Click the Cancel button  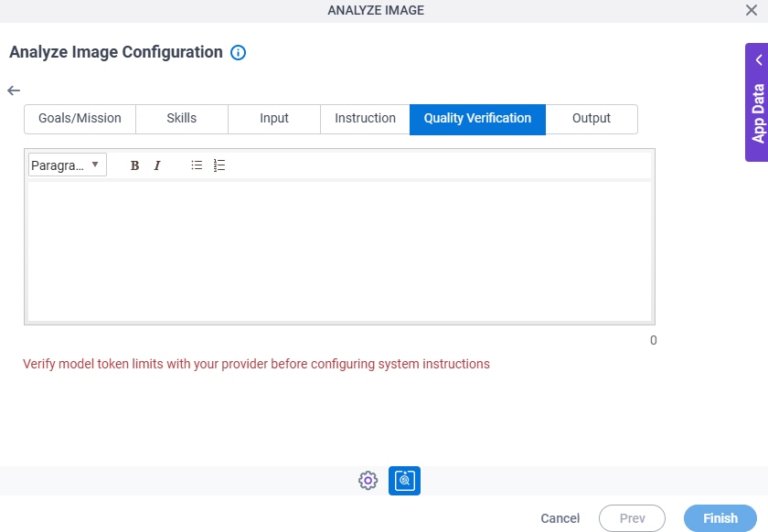coord(560,518)
